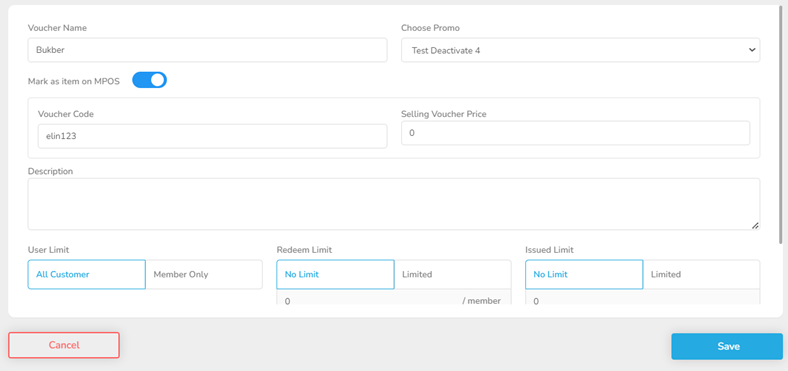Click the Redeem Limit per member field

[394, 298]
